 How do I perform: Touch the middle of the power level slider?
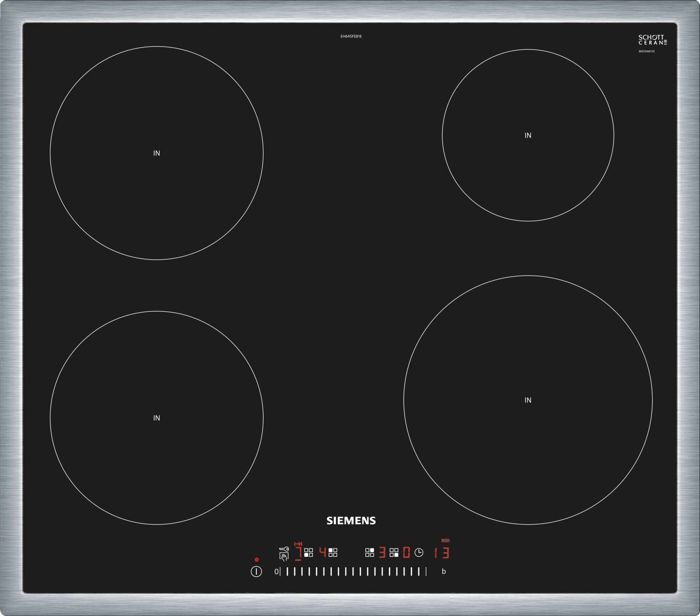click(x=353, y=572)
